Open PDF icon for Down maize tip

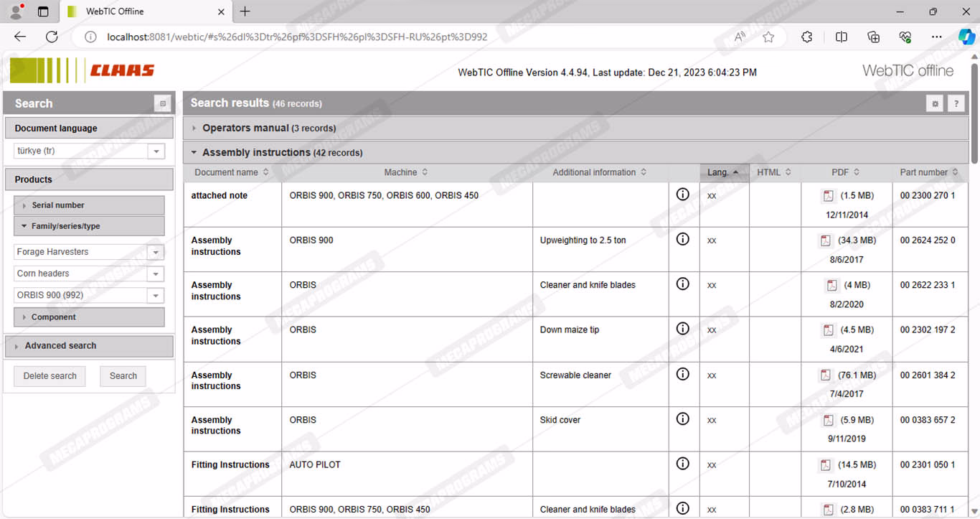(828, 330)
